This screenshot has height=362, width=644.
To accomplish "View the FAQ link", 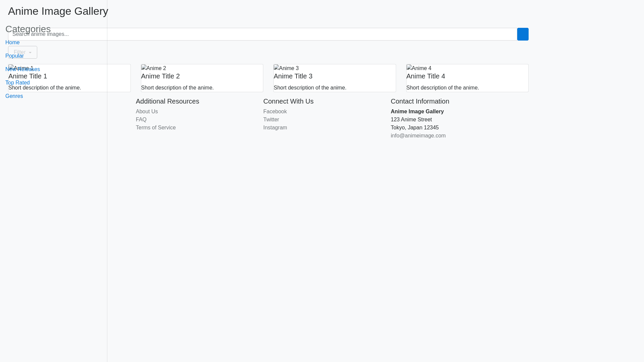I will point(141,119).
